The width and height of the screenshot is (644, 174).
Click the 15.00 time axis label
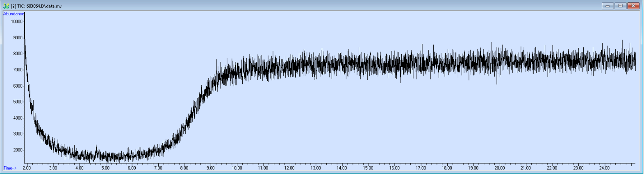(x=368, y=168)
